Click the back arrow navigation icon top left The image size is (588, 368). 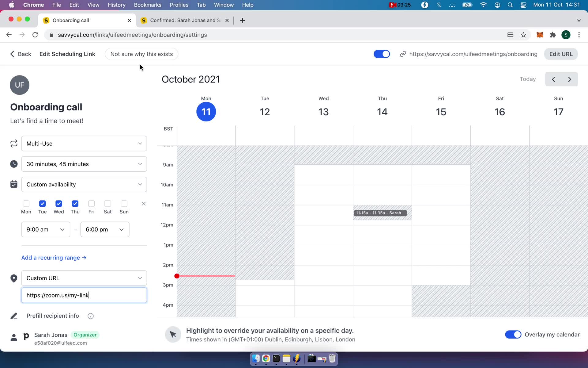pyautogui.click(x=12, y=54)
